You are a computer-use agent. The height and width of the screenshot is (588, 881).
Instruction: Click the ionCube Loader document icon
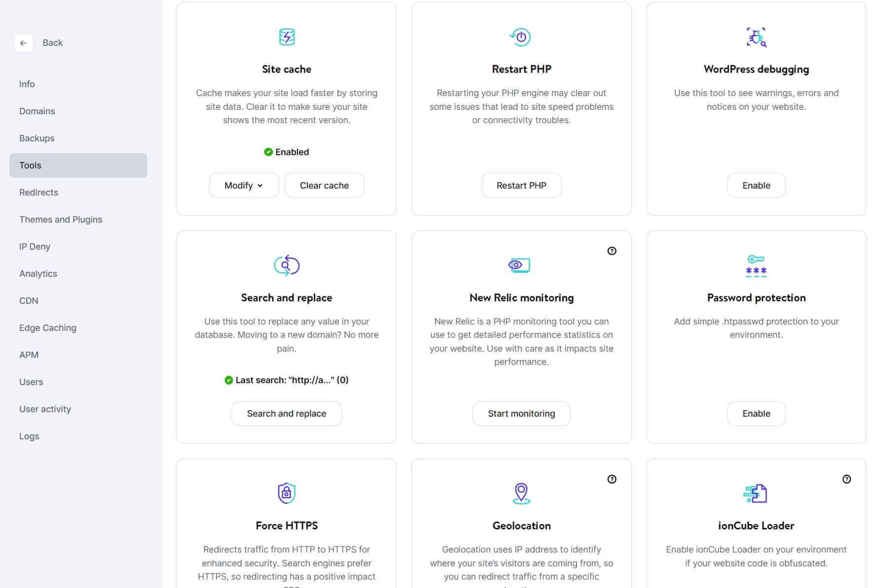click(x=755, y=493)
